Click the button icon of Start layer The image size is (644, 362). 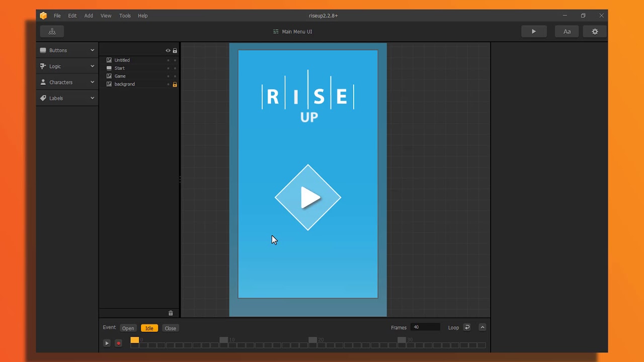[109, 68]
